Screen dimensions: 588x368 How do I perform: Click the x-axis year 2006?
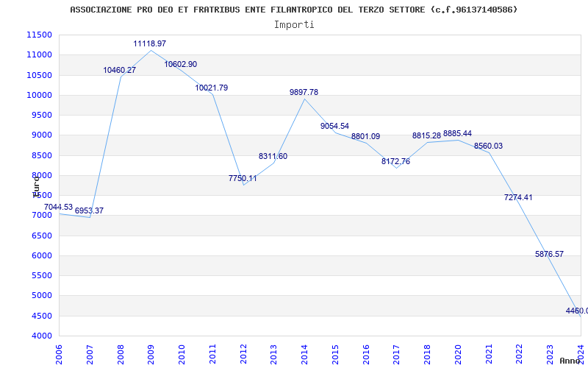coord(59,354)
